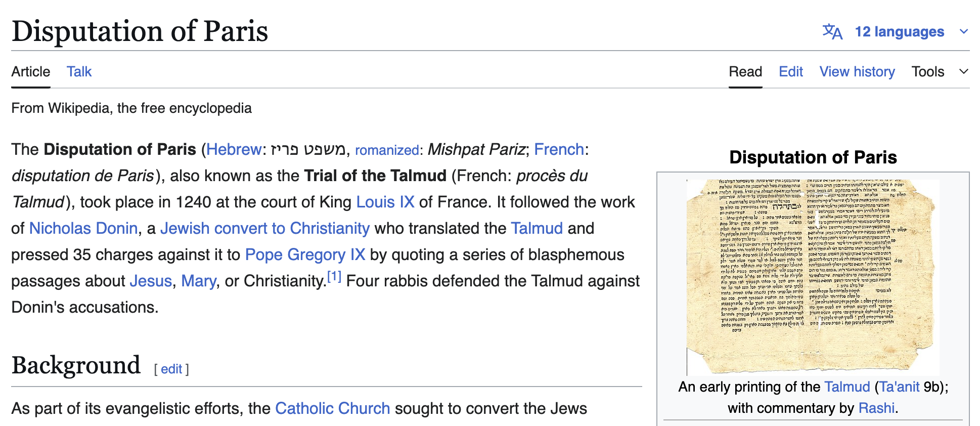The height and width of the screenshot is (426, 980).
Task: Select the Read tab
Action: (x=745, y=72)
